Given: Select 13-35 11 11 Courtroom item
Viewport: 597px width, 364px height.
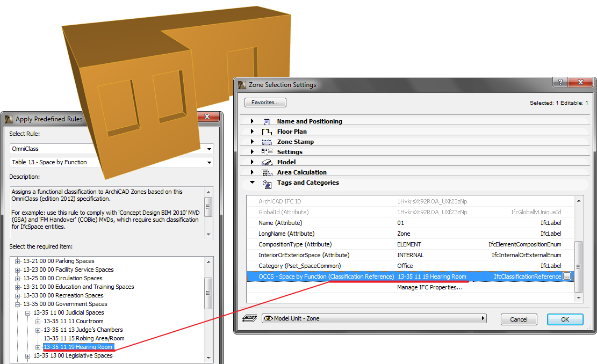Looking at the screenshot, I should coord(74,321).
